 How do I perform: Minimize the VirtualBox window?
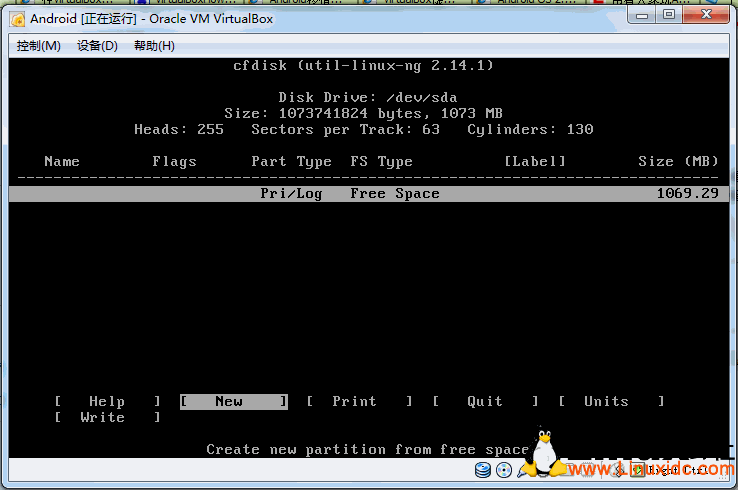coord(643,15)
